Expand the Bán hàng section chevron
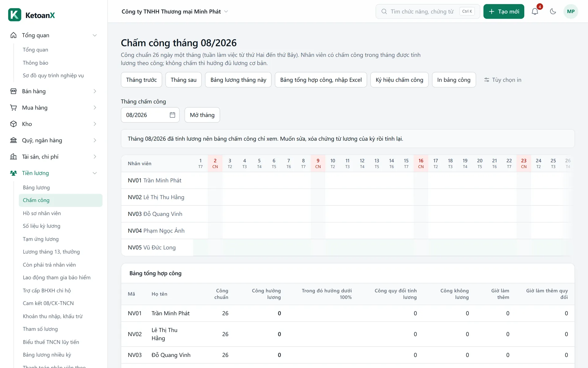This screenshot has width=588, height=368. [x=95, y=91]
